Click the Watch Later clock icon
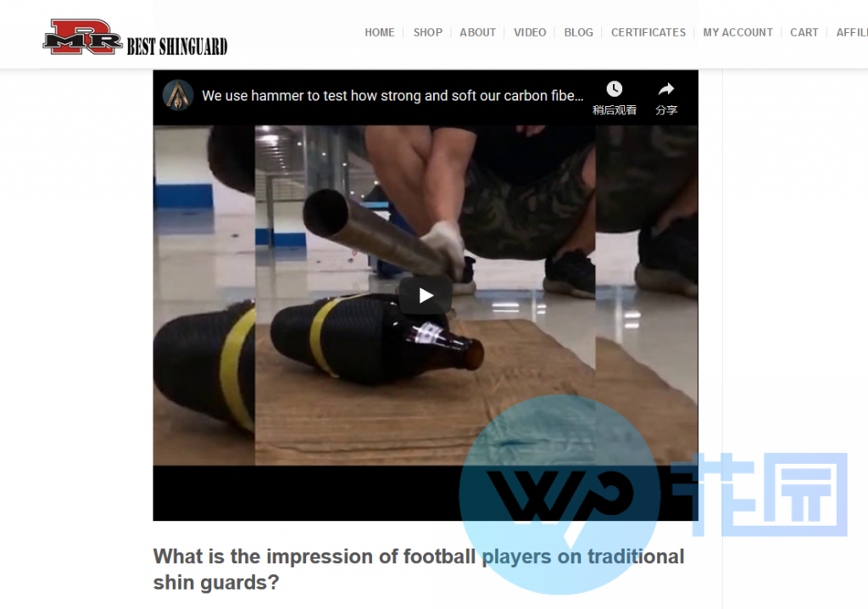868x609 pixels. (614, 89)
